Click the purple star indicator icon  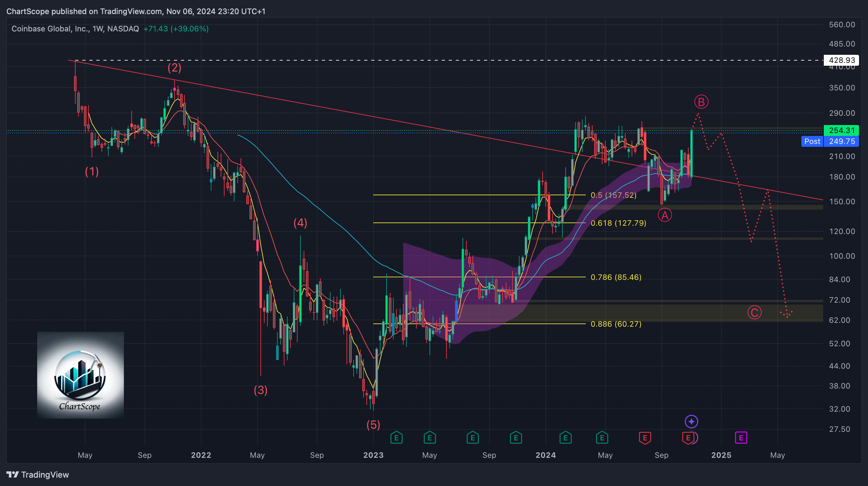pyautogui.click(x=691, y=421)
